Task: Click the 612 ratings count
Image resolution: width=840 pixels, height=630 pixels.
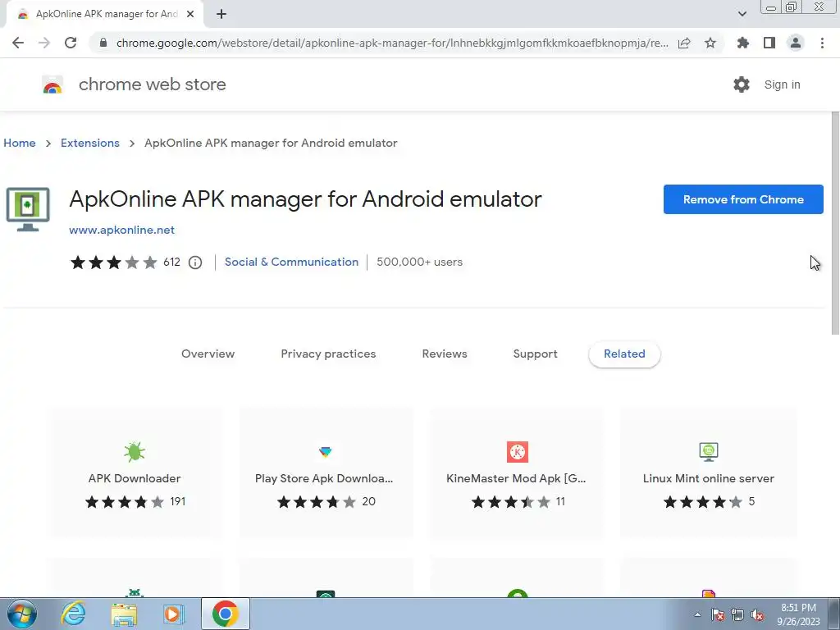Action: [171, 262]
